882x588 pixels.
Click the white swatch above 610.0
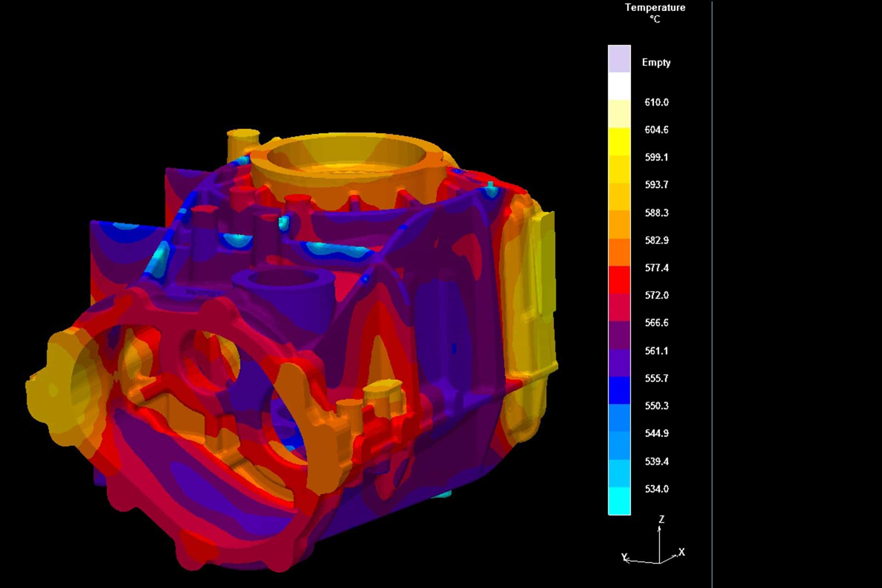[619, 86]
